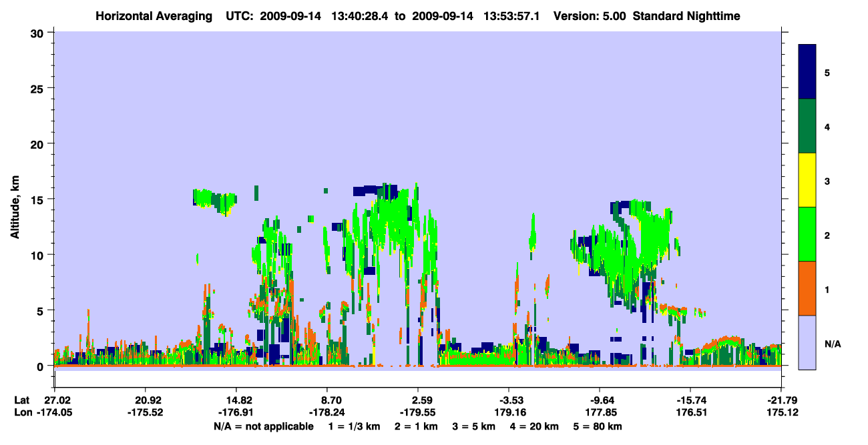Click the longitude value '-175.52'
The width and height of the screenshot is (868, 445).
coord(146,413)
